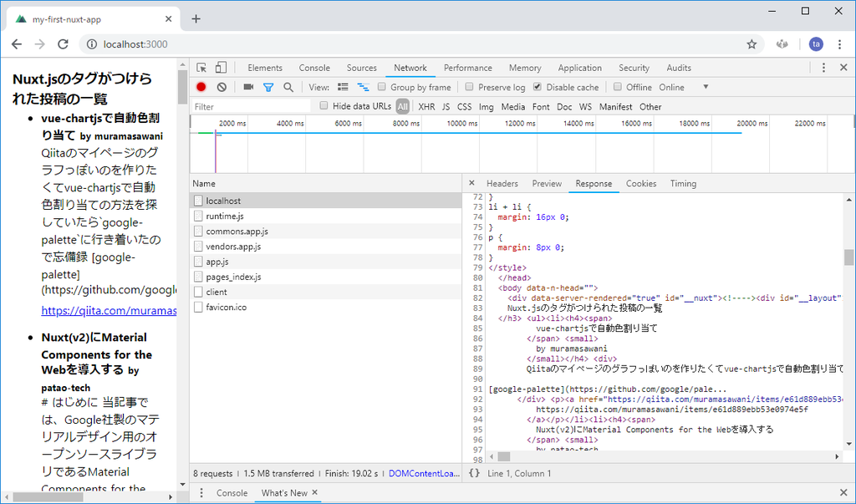Screen dimensions: 856x504
Task: Open the user profile avatar
Action: (x=816, y=44)
